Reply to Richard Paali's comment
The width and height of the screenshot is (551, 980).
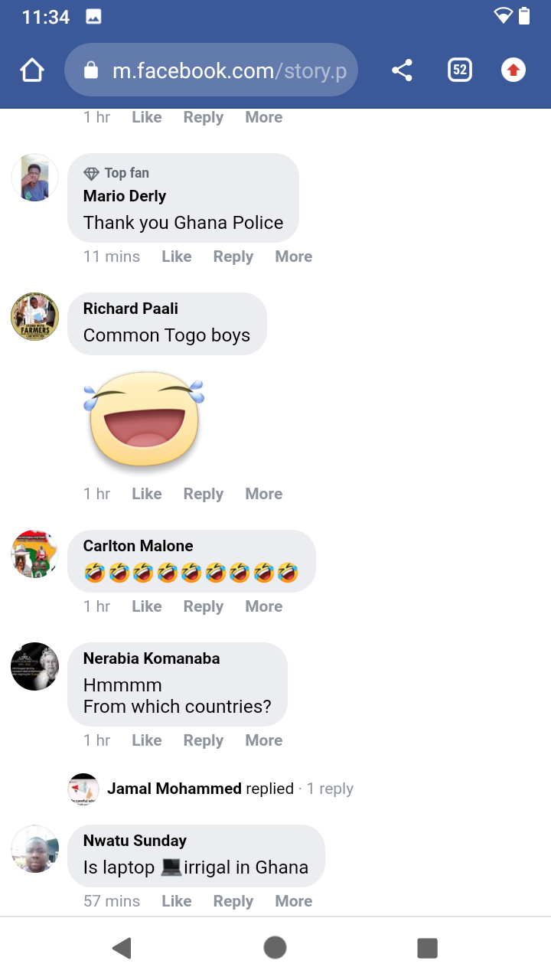pos(203,494)
